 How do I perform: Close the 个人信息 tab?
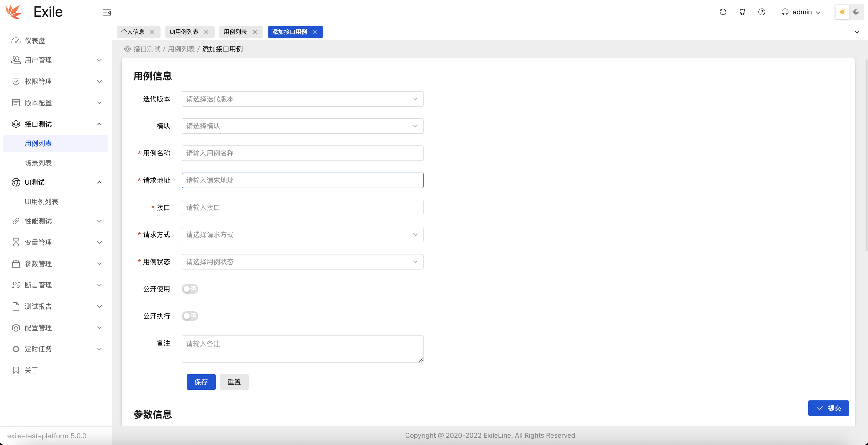coord(152,32)
